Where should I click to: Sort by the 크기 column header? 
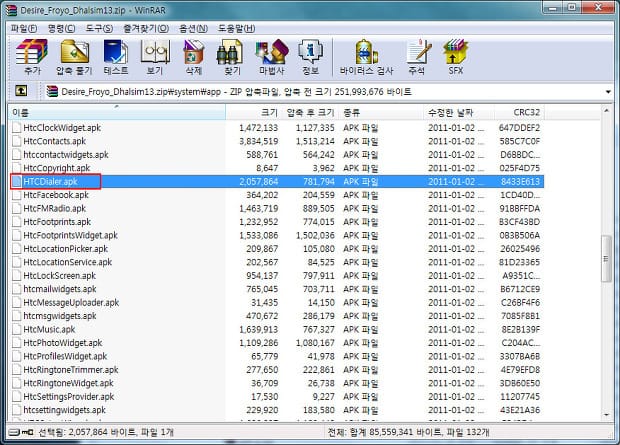(x=269, y=113)
